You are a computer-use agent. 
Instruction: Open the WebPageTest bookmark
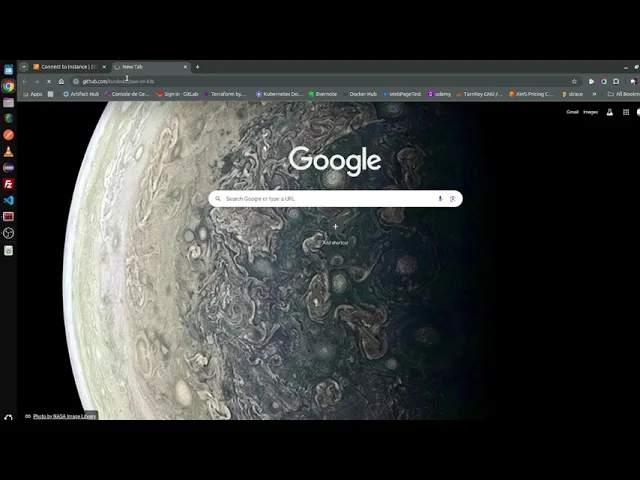point(402,94)
